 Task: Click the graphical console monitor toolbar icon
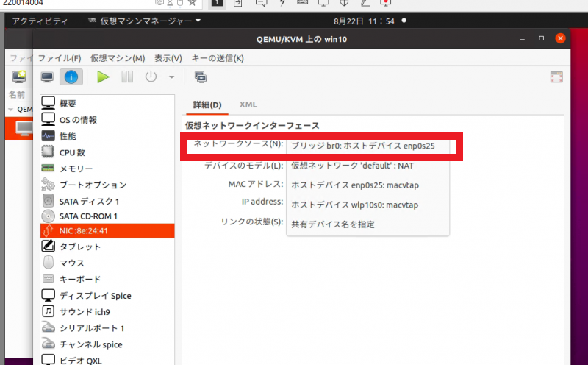[x=47, y=77]
